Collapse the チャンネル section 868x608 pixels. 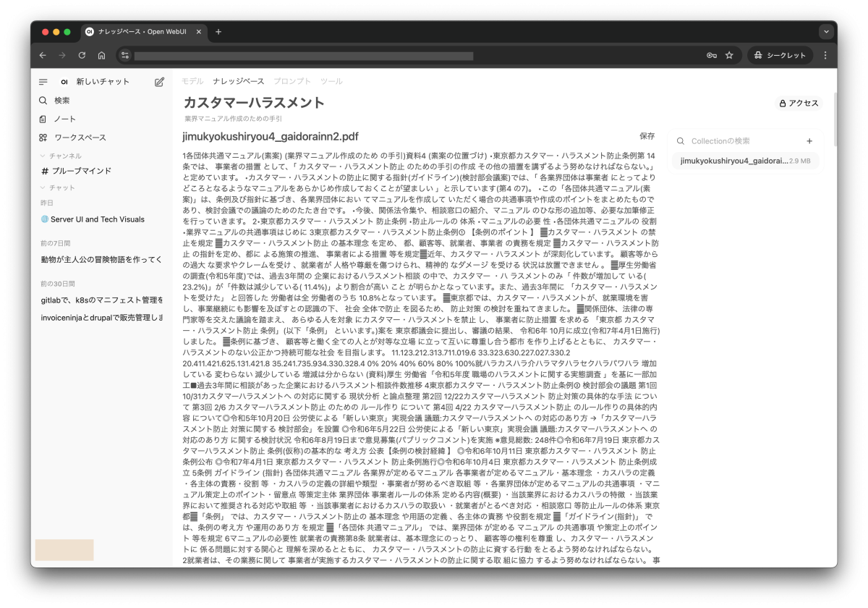pos(61,156)
